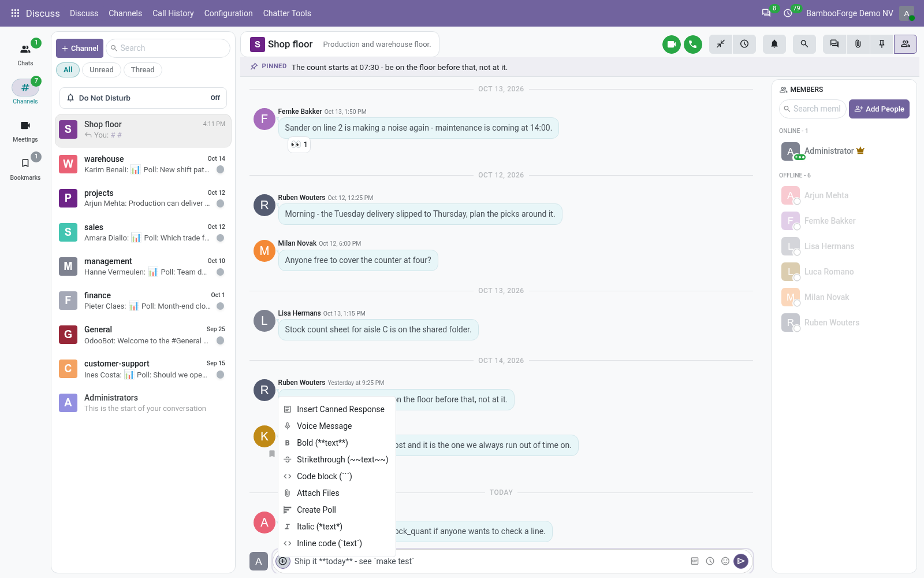Screen dimensions: 924x578
Task: Open the warehouse channel conversation
Action: 143,164
